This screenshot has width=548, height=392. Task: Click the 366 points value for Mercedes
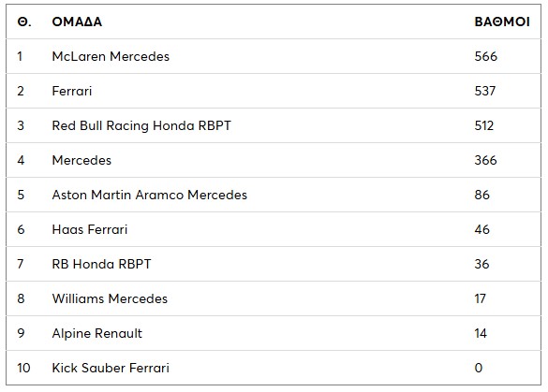485,160
